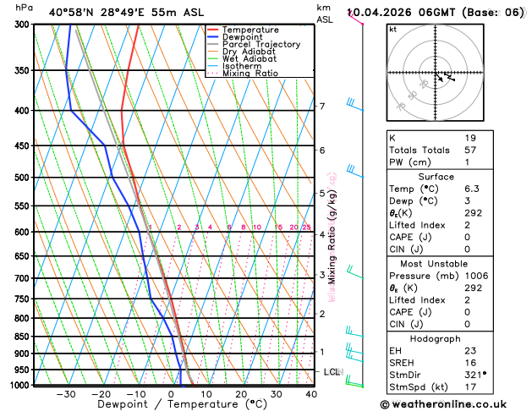Click the 'Totals Totals' row label
Viewport: 532px width, 411px height.
[420, 151]
